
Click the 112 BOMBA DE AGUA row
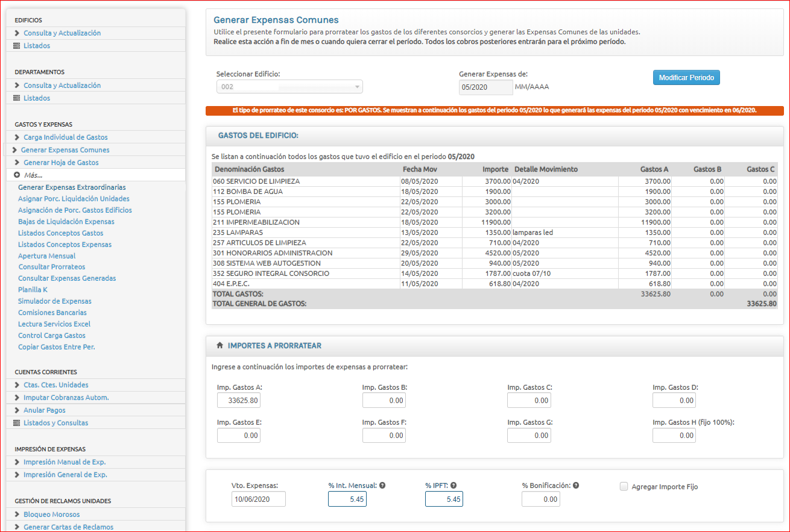pos(495,192)
